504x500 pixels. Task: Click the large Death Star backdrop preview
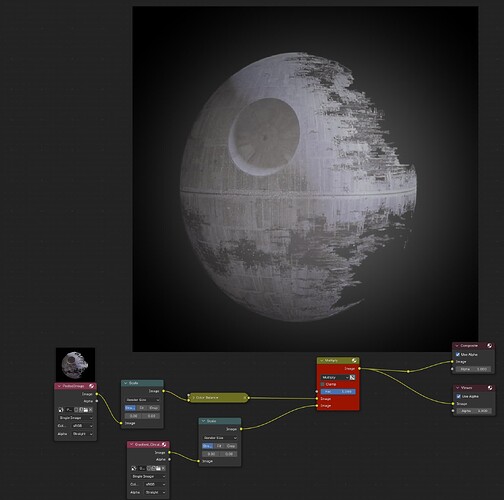click(305, 179)
